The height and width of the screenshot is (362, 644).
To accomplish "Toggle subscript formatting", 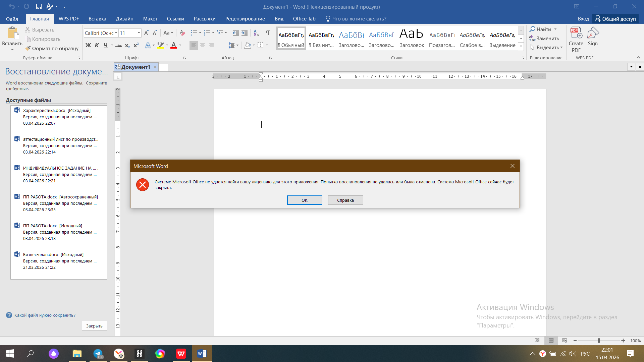I will 127,45.
